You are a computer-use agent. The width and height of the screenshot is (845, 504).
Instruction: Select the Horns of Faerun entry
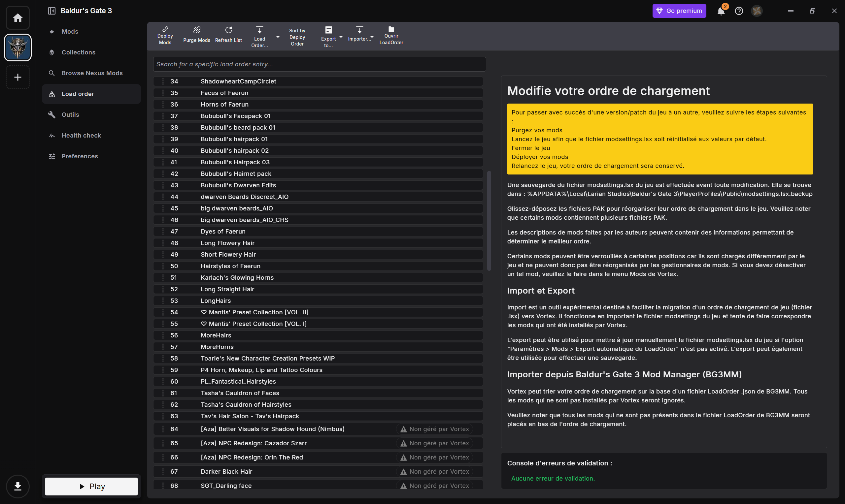point(318,105)
